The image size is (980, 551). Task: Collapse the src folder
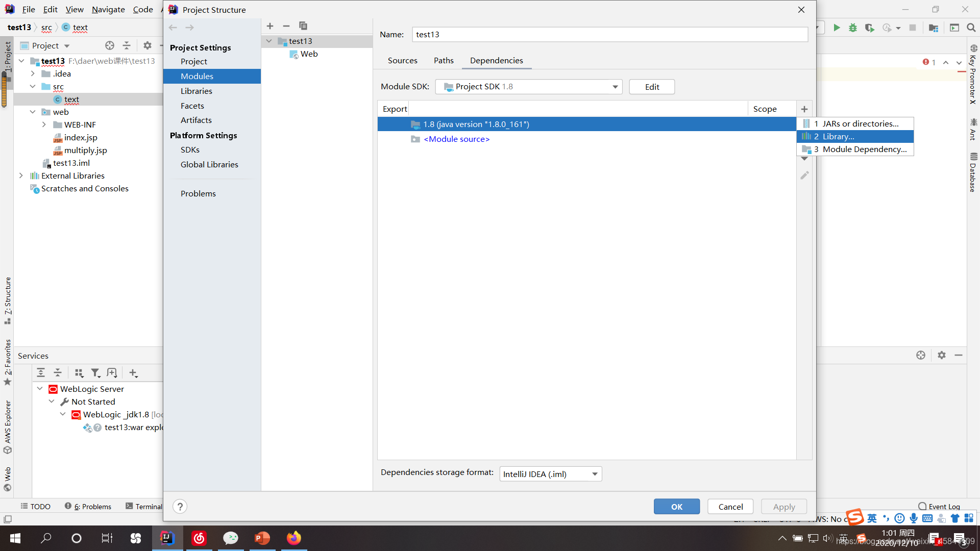pyautogui.click(x=33, y=87)
